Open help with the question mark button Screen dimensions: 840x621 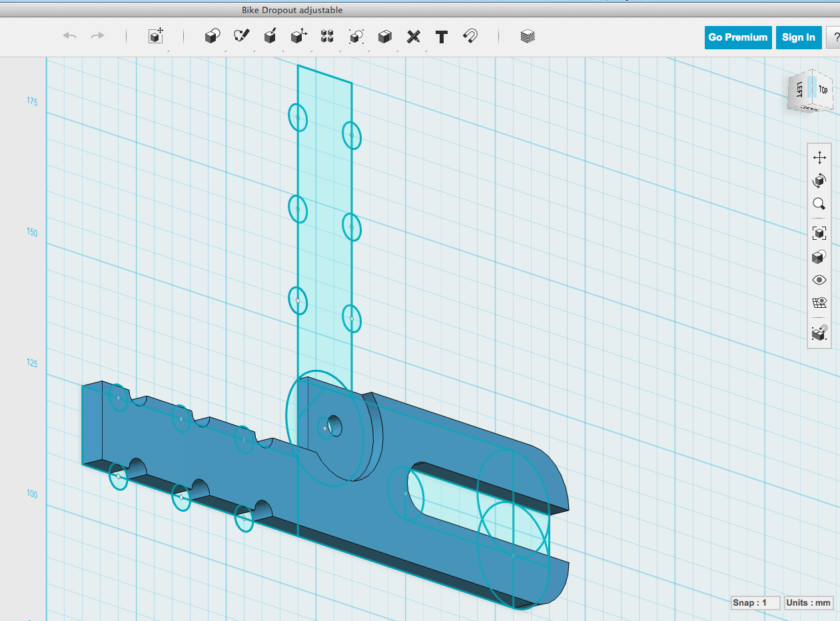(x=833, y=37)
